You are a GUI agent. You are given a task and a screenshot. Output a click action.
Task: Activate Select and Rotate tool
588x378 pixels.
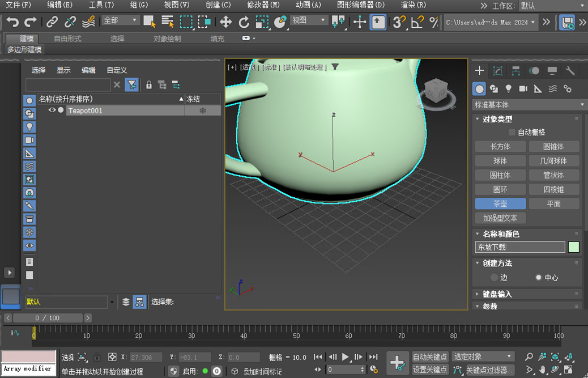[x=244, y=22]
